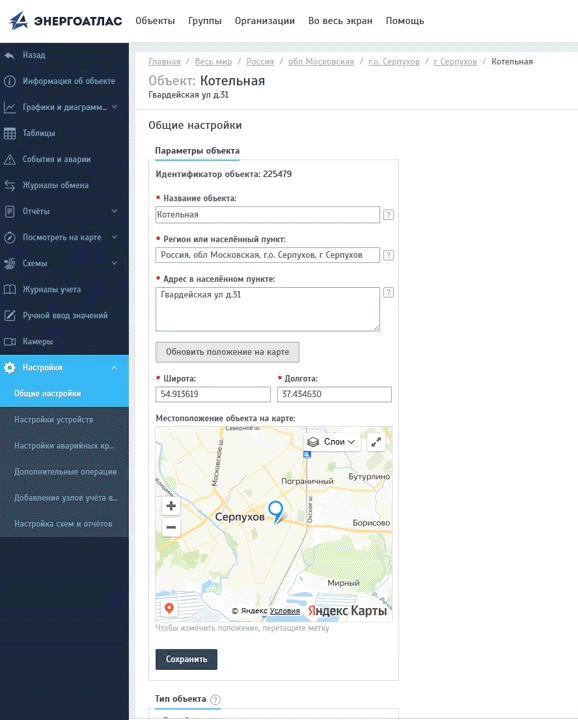578x720 pixels.
Task: Click help icon next to Название объекта field
Action: click(x=388, y=214)
